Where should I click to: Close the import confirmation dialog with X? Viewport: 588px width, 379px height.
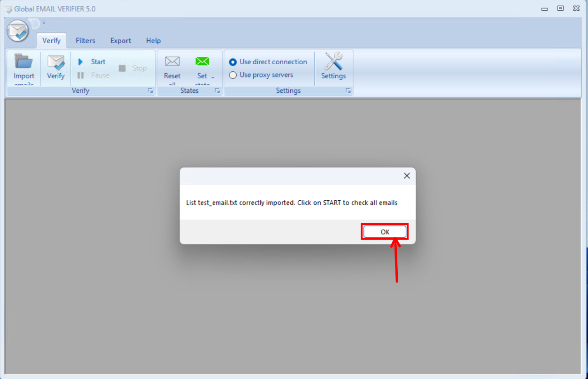tap(407, 176)
